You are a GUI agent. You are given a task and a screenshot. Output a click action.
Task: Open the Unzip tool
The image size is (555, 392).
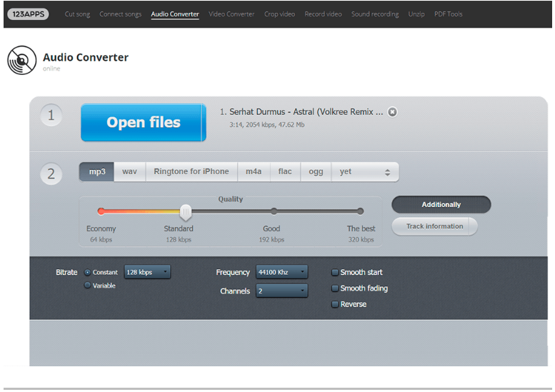(416, 14)
